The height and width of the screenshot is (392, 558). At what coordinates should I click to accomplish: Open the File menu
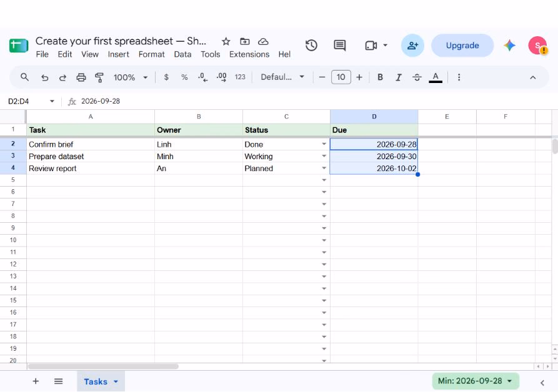pos(42,54)
